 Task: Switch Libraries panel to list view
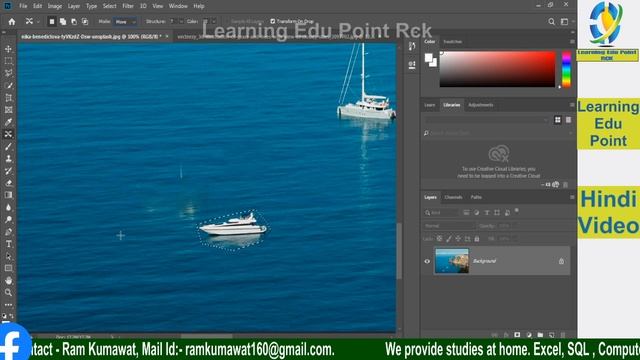[568, 120]
